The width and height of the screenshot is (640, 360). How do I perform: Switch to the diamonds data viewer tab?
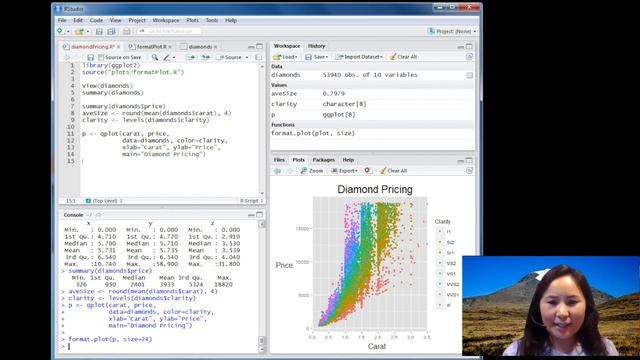click(200, 47)
